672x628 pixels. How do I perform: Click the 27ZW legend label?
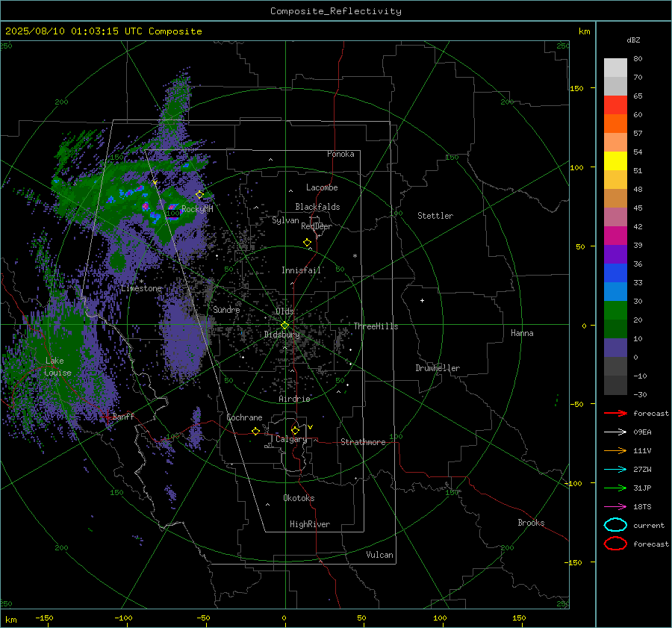click(642, 470)
